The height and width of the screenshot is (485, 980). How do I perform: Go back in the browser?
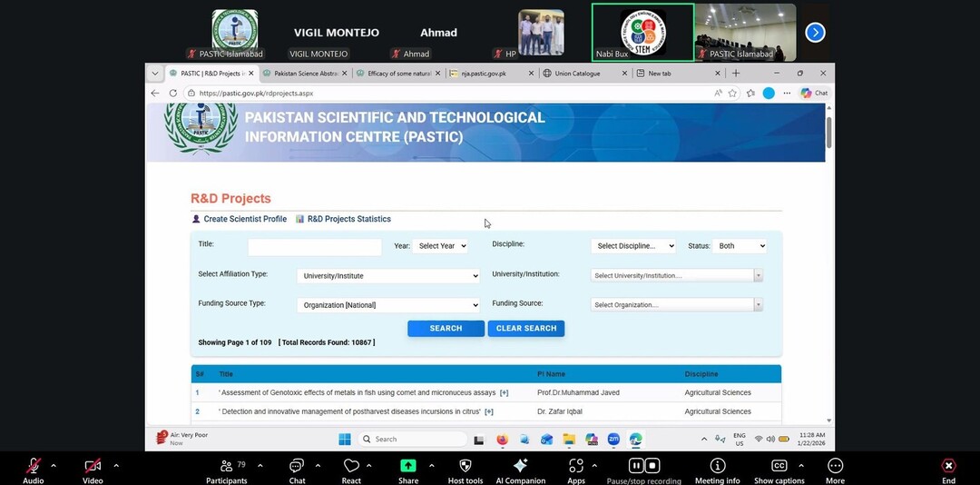[x=155, y=94]
